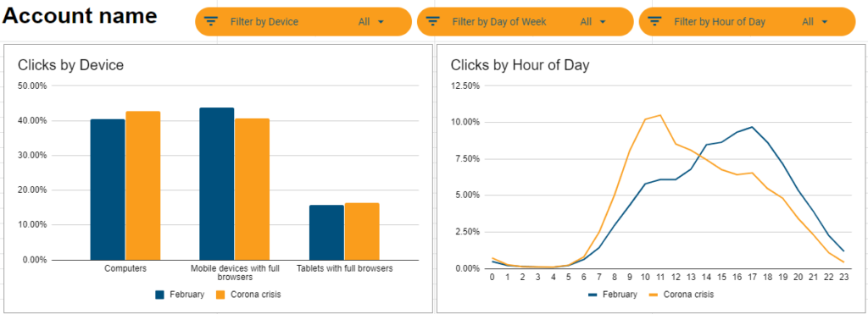Screen dimensions: 868x314
Task: Select the Corona crisis legend swatch in Clicks by Device
Action: pos(220,295)
